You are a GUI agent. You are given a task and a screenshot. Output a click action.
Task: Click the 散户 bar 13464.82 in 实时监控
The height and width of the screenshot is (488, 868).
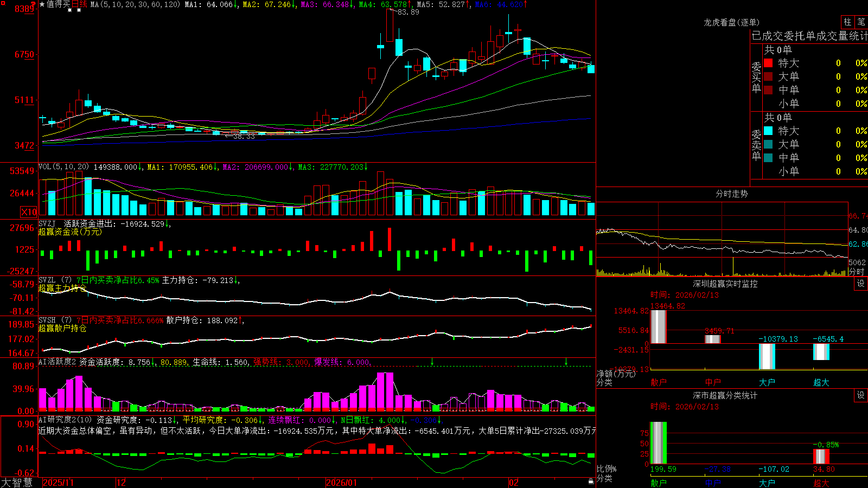pyautogui.click(x=659, y=326)
